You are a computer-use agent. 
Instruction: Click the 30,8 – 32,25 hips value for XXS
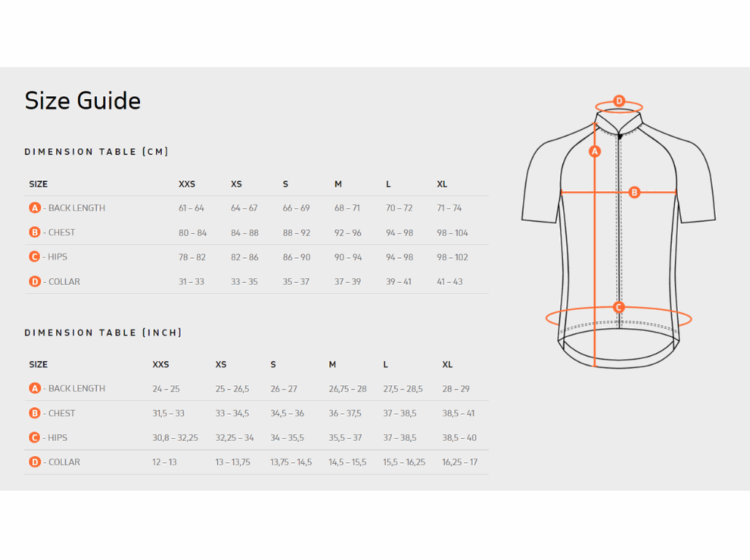coord(175,437)
